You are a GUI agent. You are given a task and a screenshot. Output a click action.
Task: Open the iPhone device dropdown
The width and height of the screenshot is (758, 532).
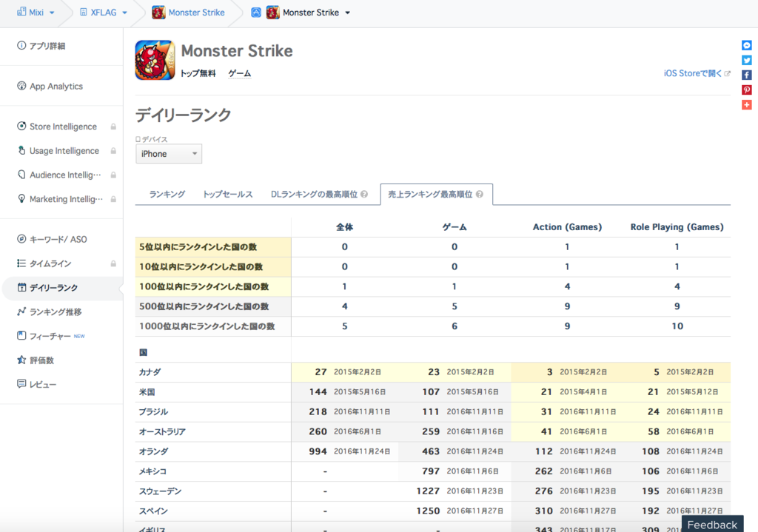point(169,154)
